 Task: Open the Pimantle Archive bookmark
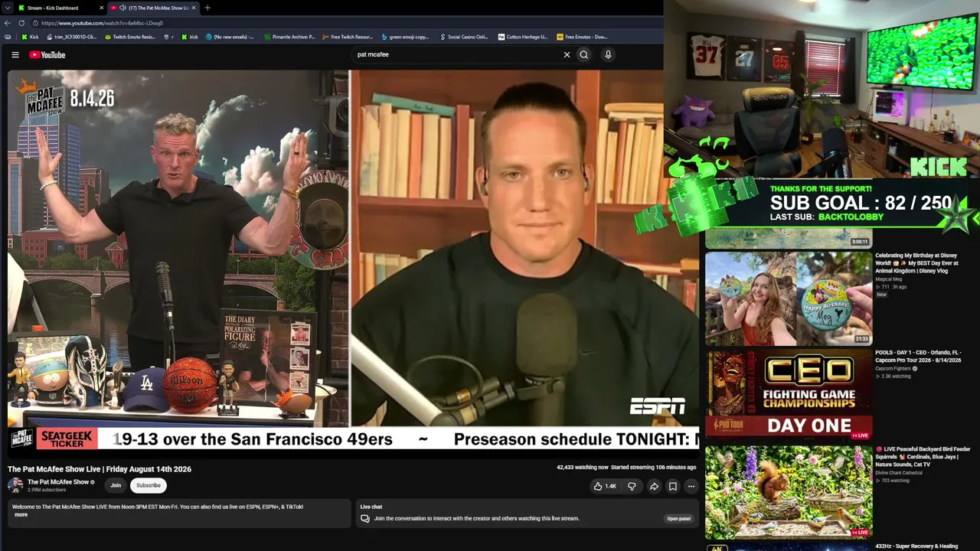click(x=289, y=37)
